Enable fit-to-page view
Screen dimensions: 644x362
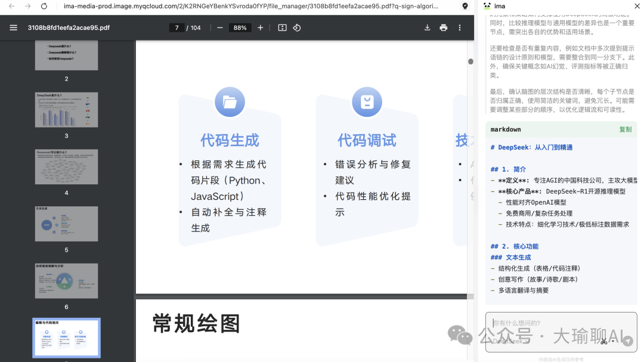(x=282, y=27)
